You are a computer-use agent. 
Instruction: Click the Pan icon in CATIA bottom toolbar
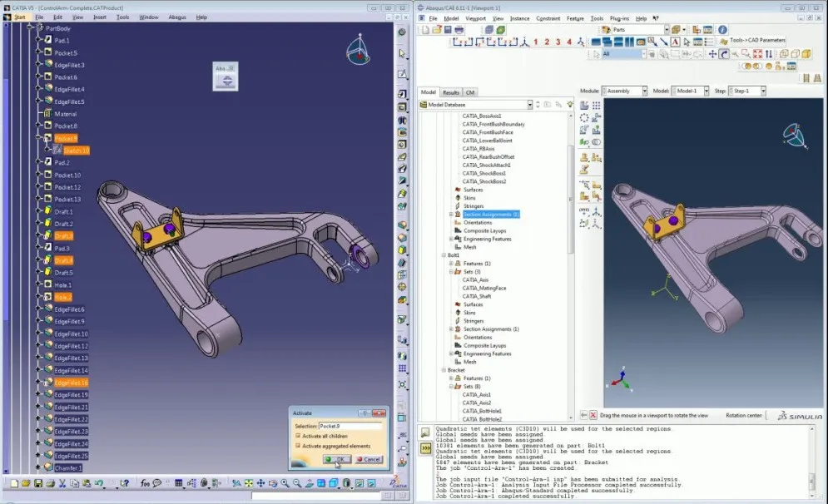pyautogui.click(x=260, y=483)
